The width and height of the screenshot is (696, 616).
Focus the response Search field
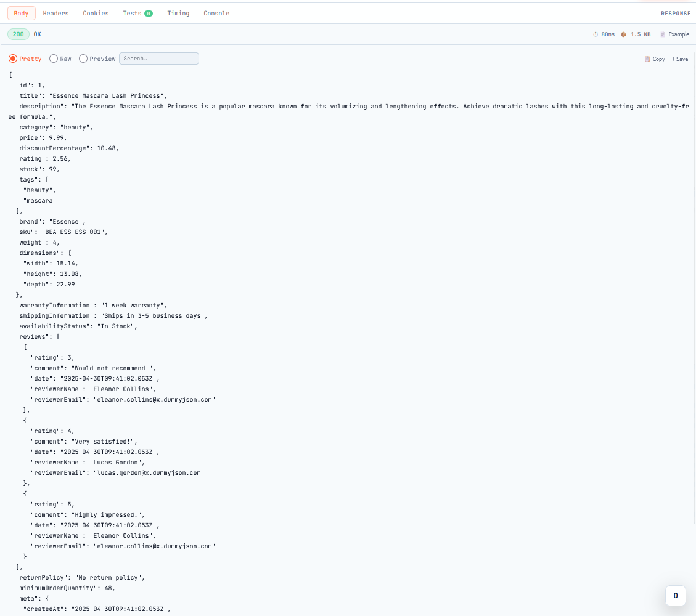pos(159,59)
